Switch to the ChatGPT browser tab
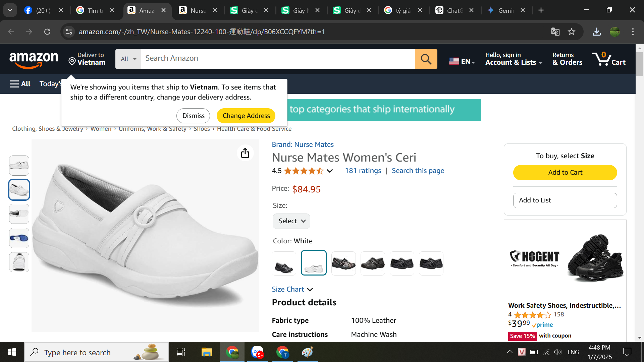This screenshot has width=644, height=362. click(x=454, y=10)
